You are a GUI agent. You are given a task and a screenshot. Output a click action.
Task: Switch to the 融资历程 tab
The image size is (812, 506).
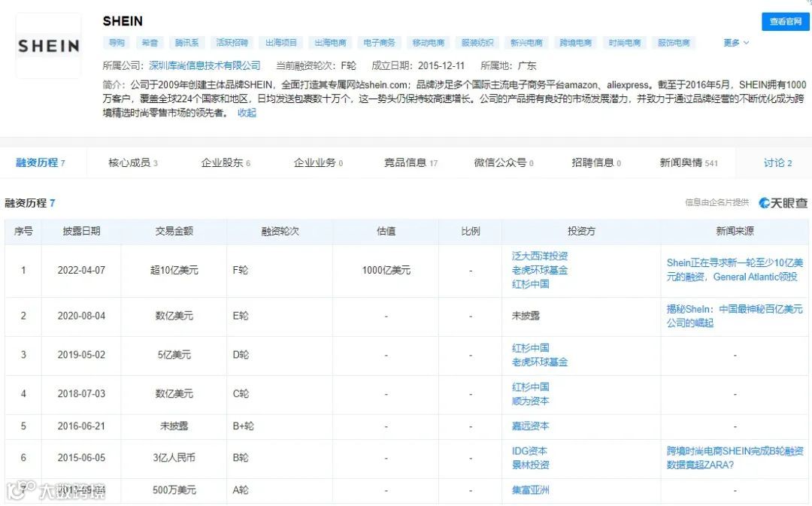pyautogui.click(x=41, y=162)
